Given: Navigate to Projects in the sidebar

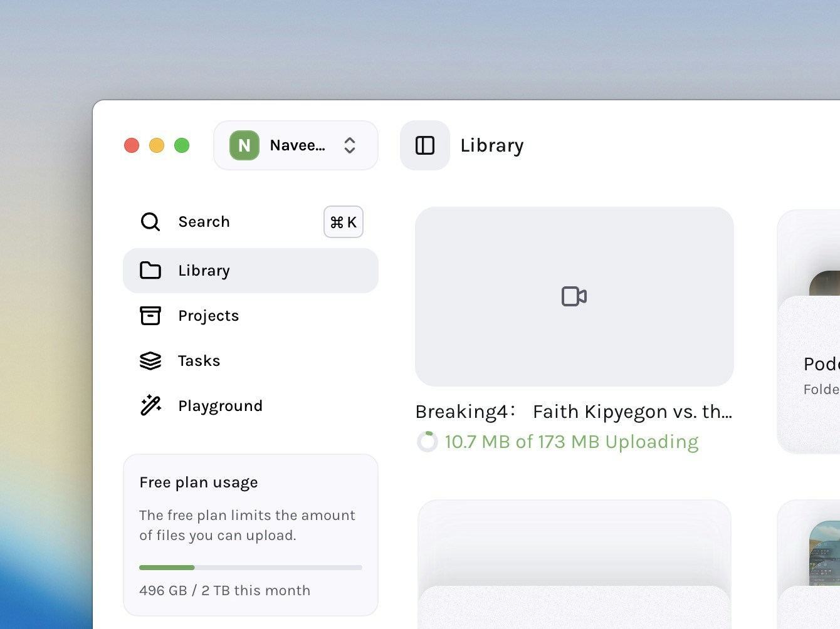Looking at the screenshot, I should [208, 316].
